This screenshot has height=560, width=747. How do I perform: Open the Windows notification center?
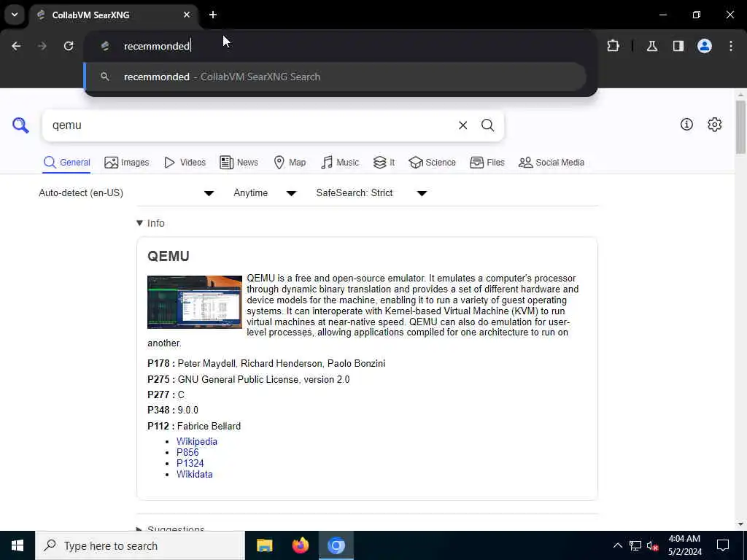point(723,545)
